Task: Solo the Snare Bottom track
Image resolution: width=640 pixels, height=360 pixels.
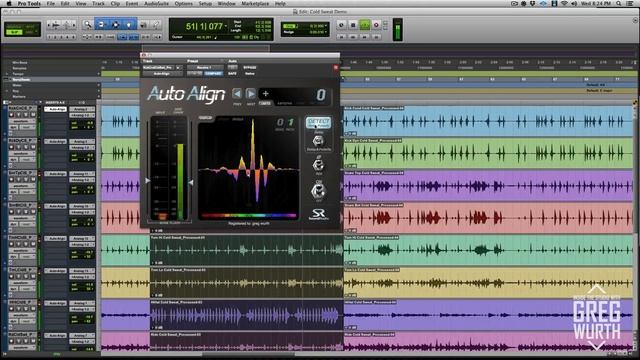Action: [26, 212]
